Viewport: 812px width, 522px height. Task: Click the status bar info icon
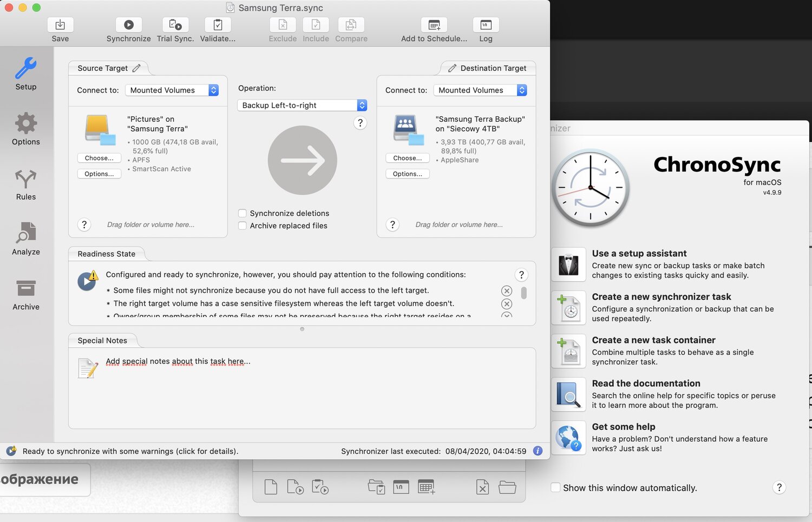pos(538,451)
